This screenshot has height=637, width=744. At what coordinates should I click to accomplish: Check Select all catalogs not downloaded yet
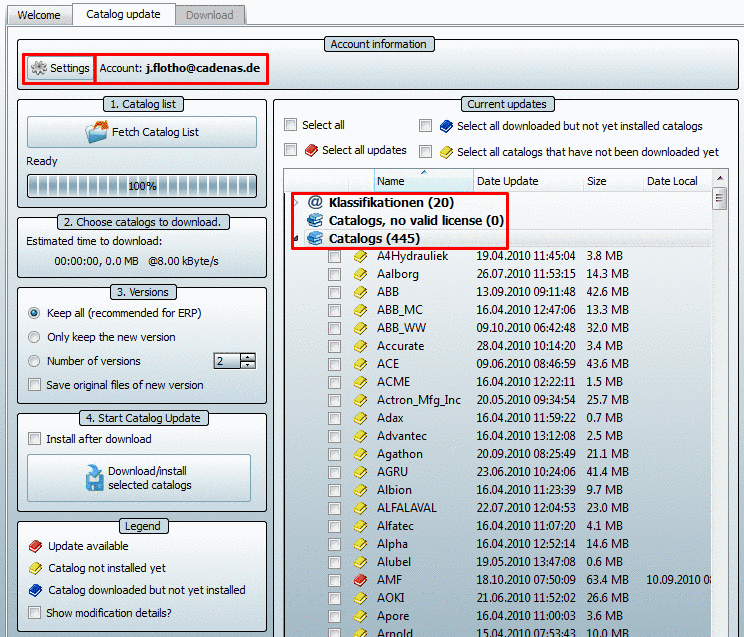(426, 152)
